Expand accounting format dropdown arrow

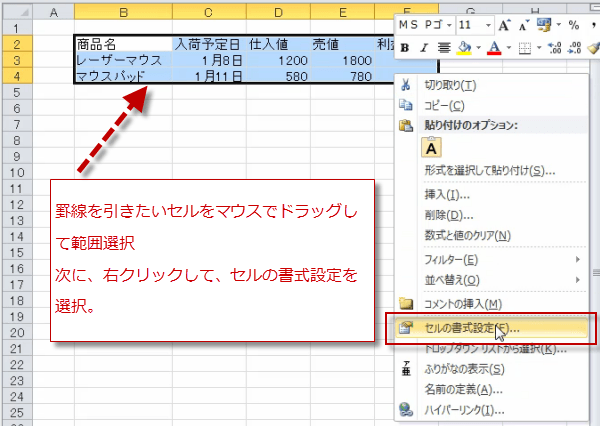[559, 25]
